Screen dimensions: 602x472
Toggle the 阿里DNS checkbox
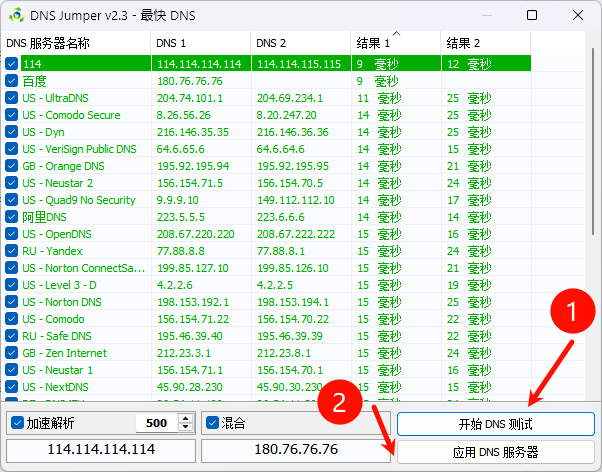(12, 217)
